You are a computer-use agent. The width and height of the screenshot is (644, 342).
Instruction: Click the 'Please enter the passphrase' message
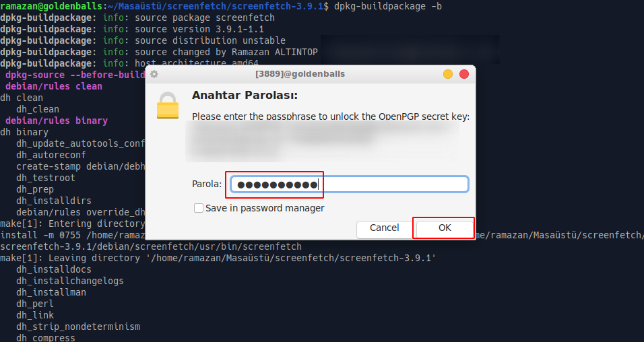coord(331,116)
